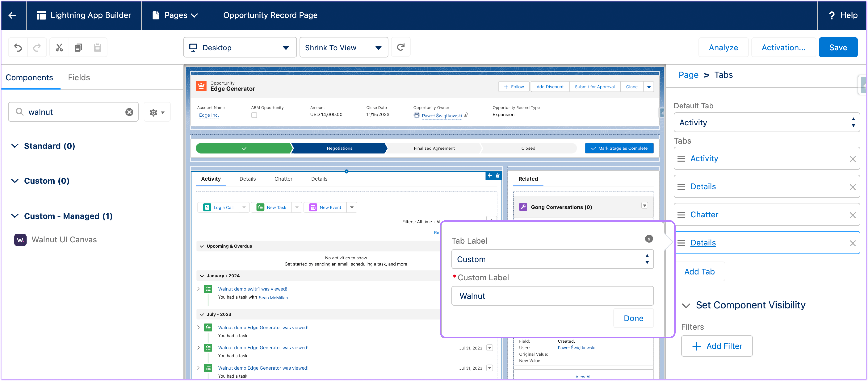Click the Edge Inc. account link
Image resolution: width=868 pixels, height=381 pixels.
pyautogui.click(x=209, y=115)
